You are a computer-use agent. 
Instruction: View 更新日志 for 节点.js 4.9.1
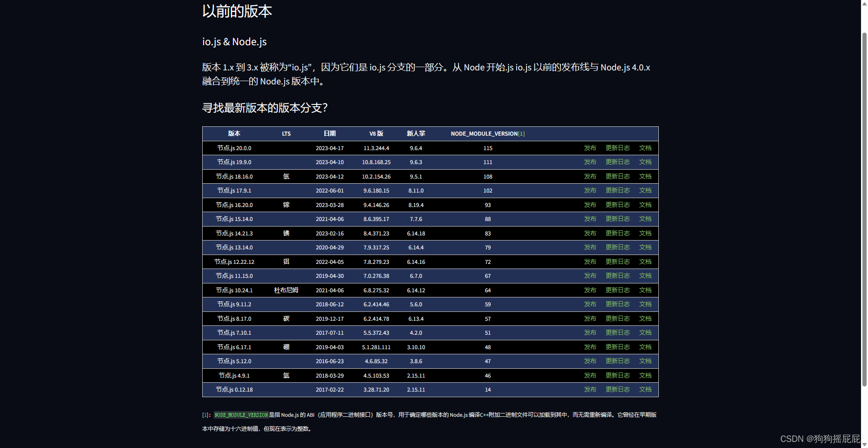coord(617,375)
